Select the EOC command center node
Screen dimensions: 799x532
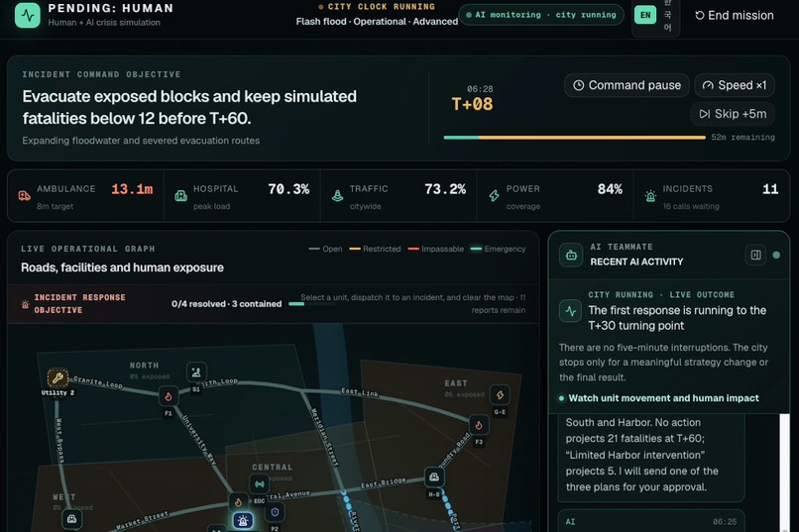[260, 483]
